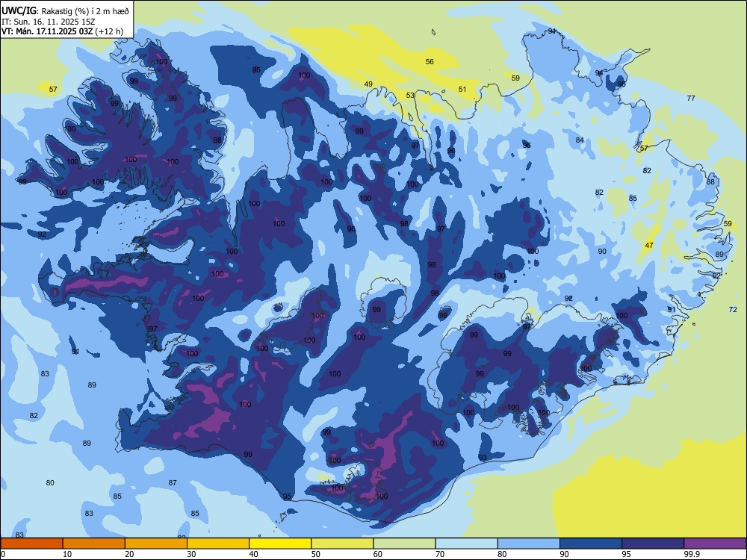Viewport: 747px width, 560px height.
Task: Click the humidity value '51' on the map
Action: point(462,89)
